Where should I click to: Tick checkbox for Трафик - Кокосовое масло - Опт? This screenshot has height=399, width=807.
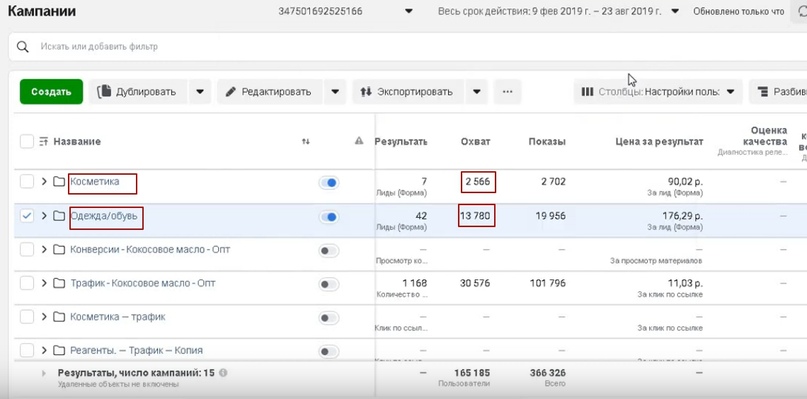[27, 283]
